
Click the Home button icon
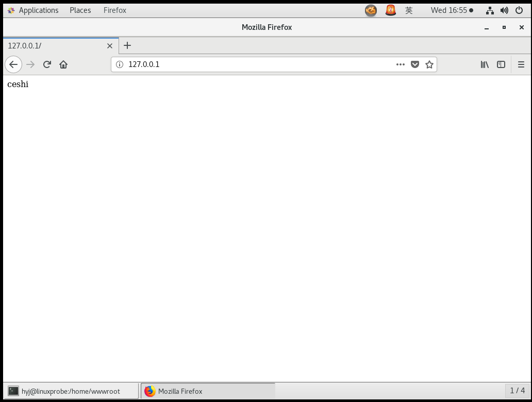(63, 64)
